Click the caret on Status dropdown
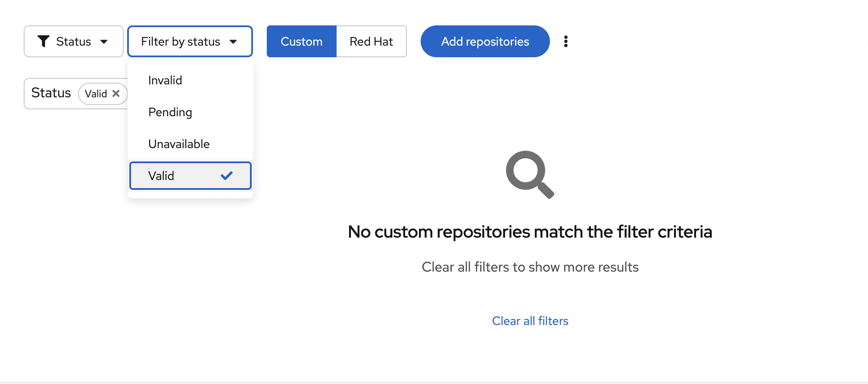The image size is (868, 384). pyautogui.click(x=104, y=42)
